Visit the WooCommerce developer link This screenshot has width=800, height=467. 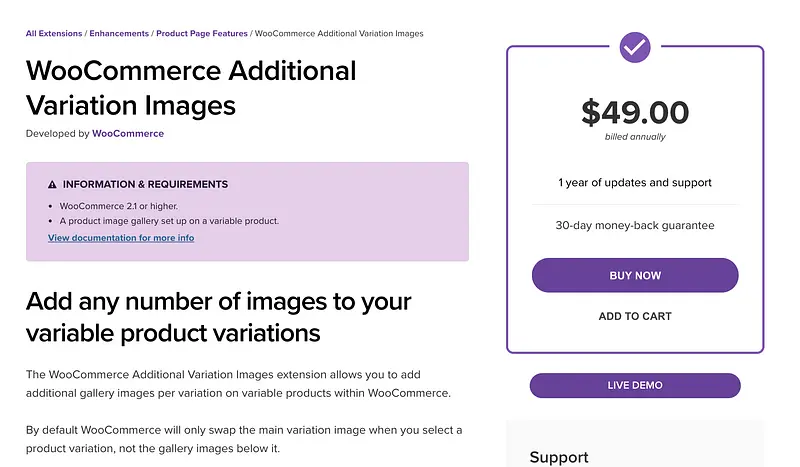(x=128, y=133)
